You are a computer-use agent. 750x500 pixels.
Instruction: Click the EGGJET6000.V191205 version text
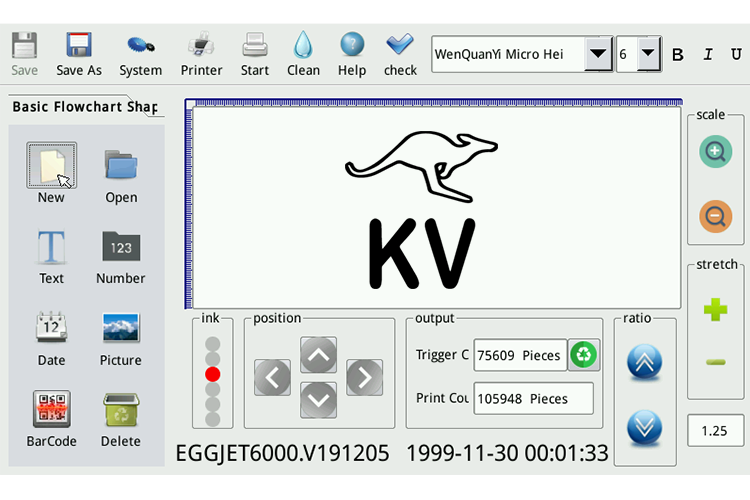pyautogui.click(x=282, y=453)
